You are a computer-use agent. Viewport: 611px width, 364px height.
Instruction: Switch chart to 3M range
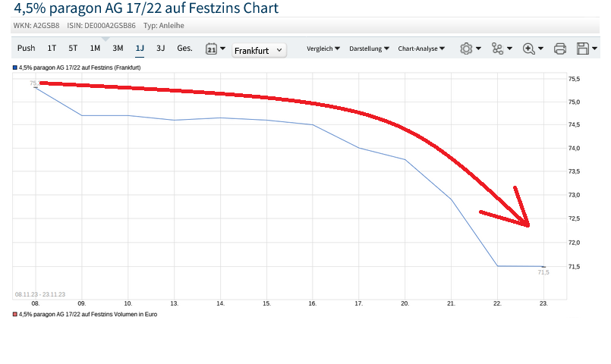point(118,48)
